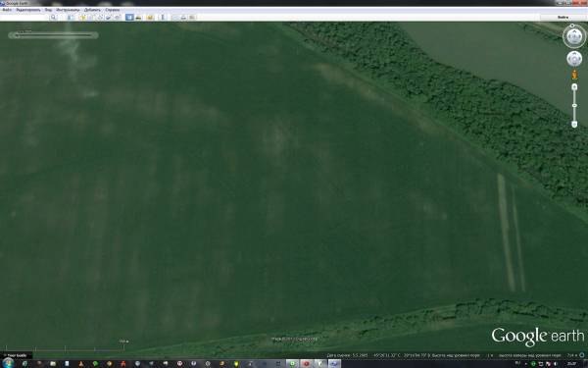
Task: Click the print icon in toolbar
Action: [x=183, y=17]
